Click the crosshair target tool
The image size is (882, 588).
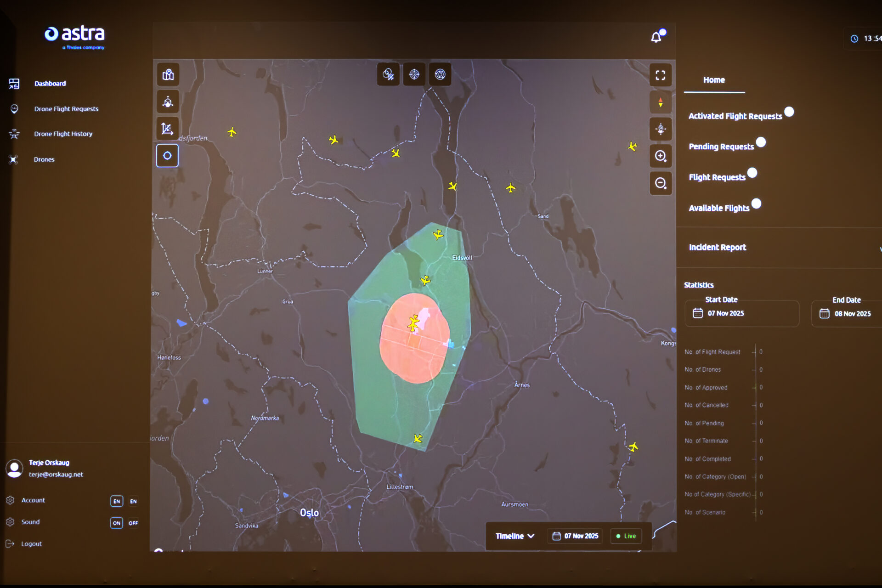414,74
